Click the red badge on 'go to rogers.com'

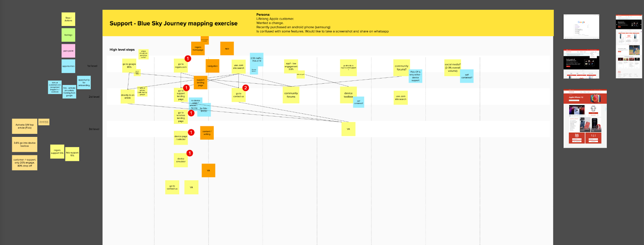[188, 59]
